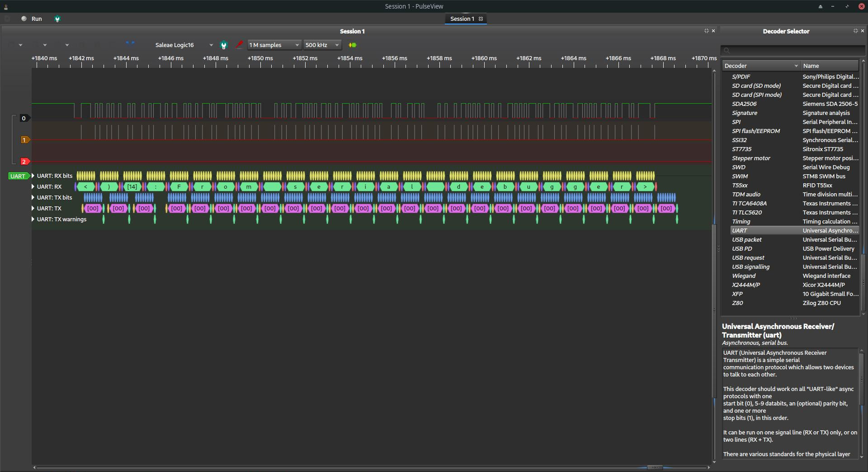Image resolution: width=868 pixels, height=472 pixels.
Task: Select the Wiegand decoder
Action: coord(794,276)
